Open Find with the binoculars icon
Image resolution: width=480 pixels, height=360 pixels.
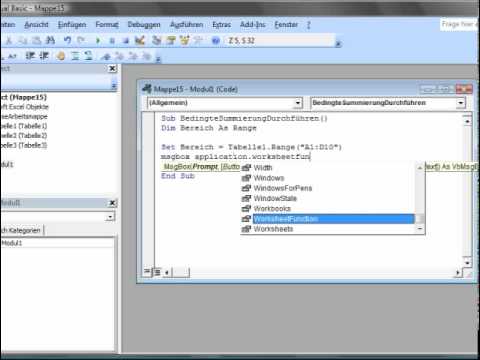(x=50, y=41)
